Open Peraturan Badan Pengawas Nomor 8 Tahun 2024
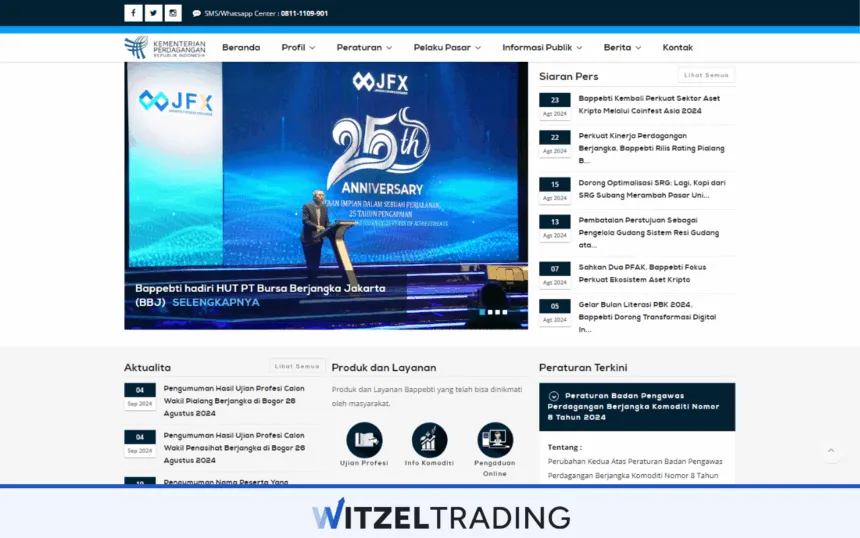Viewport: 860px width, 538px height. tap(637, 407)
